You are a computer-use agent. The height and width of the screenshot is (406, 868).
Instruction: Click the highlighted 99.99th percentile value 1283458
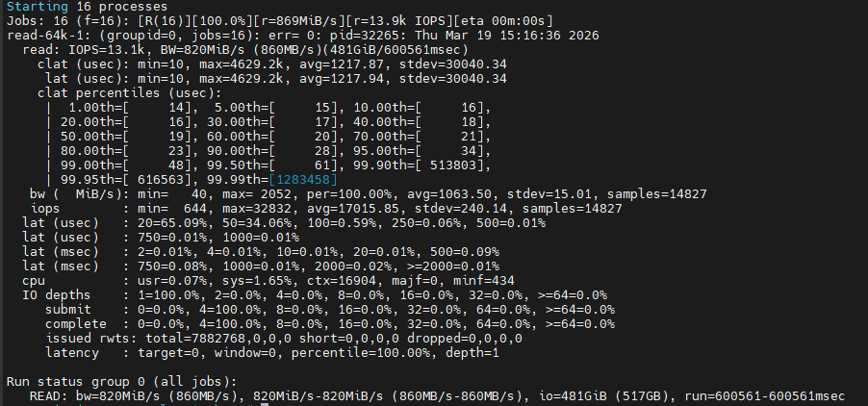302,179
